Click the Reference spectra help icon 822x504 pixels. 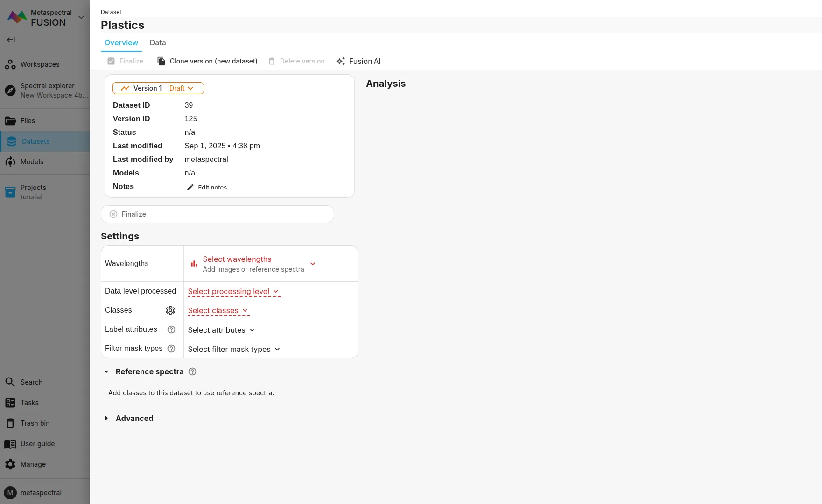coord(192,371)
